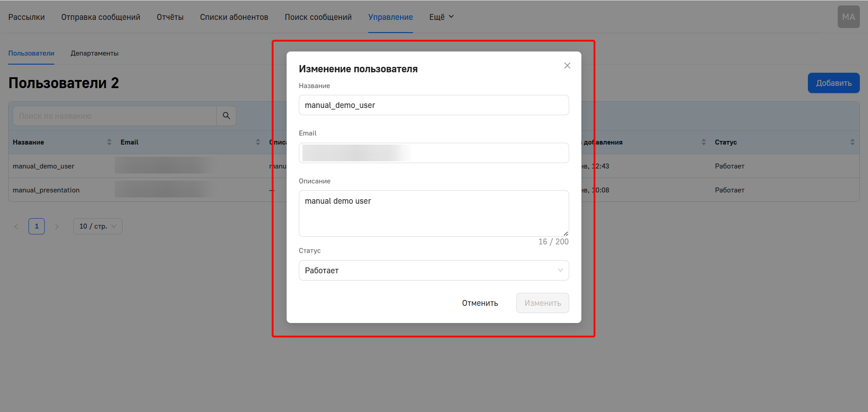Switch to the Департаменты tab
Viewport: 868px width, 412px height.
pos(94,53)
